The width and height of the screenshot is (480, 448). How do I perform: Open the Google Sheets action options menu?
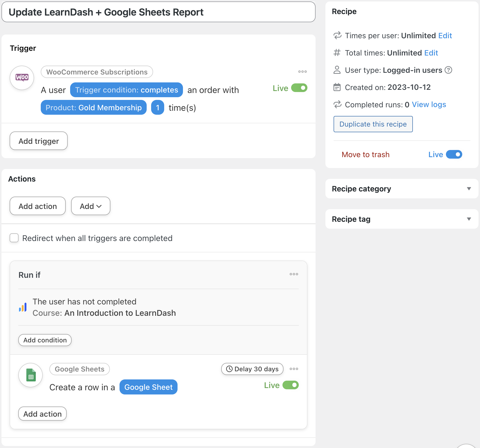294,369
